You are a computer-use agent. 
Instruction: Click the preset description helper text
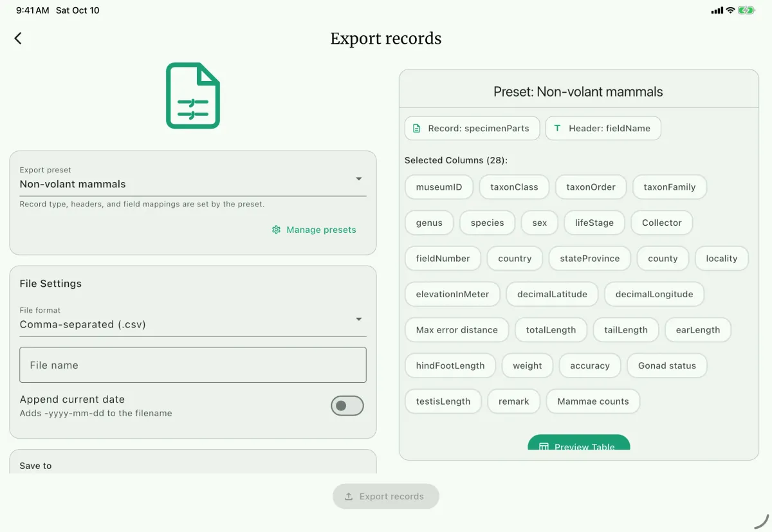click(x=142, y=204)
